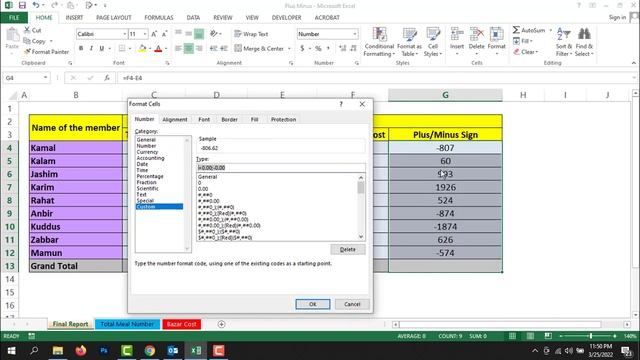This screenshot has width=640, height=360.
Task: Select Percentage in the Category list
Action: point(150,176)
